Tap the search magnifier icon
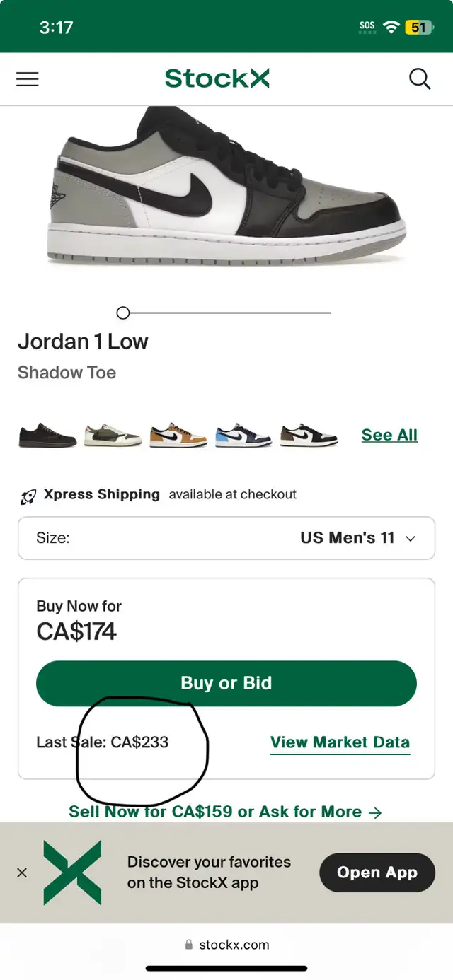This screenshot has height=980, width=453. [x=420, y=79]
